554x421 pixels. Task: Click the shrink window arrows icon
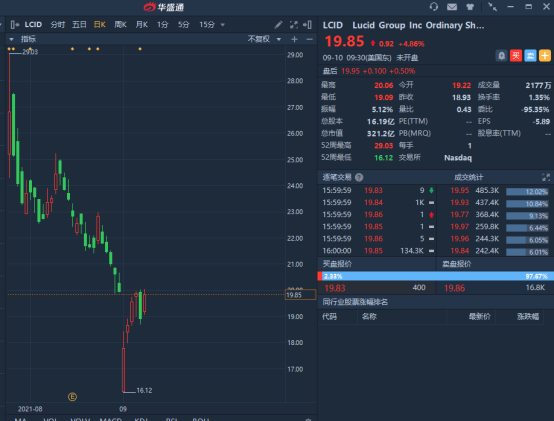click(x=492, y=7)
